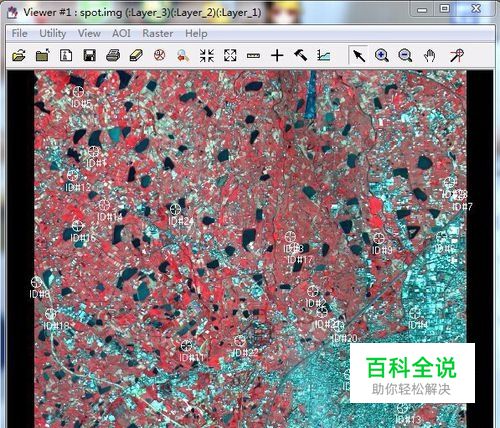Image resolution: width=500 pixels, height=428 pixels.
Task: Select the GCP marker labeled ID#5
Action: coord(78,91)
